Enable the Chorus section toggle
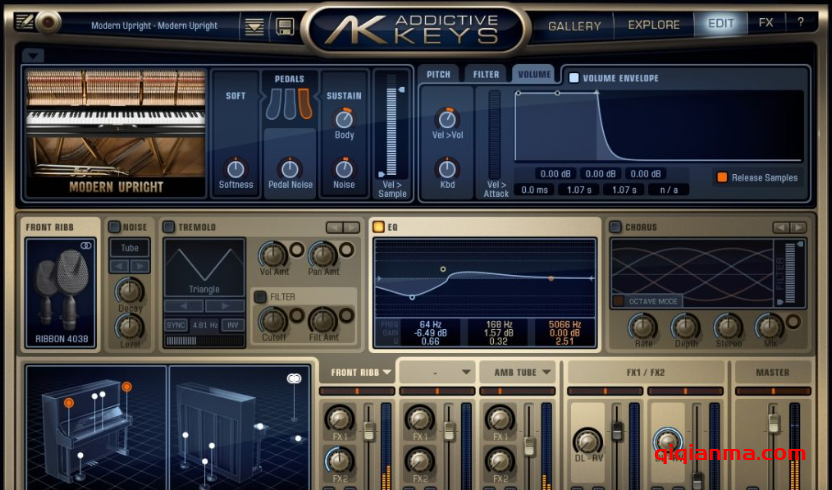 click(x=616, y=227)
